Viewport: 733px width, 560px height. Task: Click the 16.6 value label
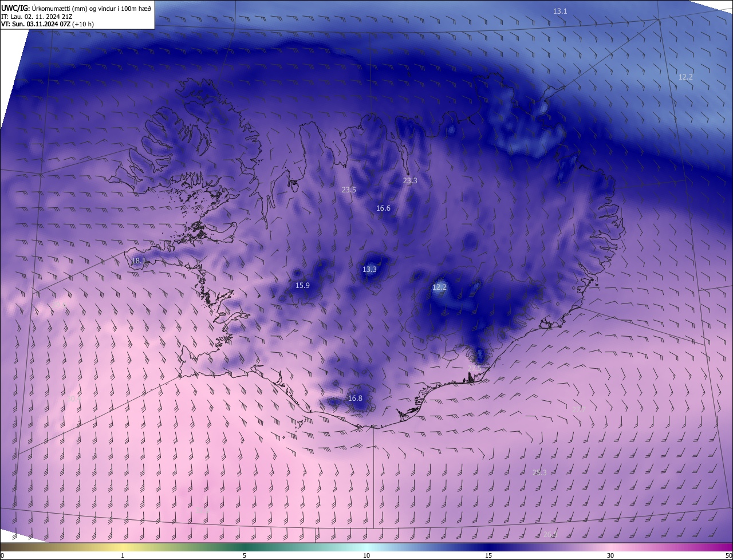[x=383, y=208]
